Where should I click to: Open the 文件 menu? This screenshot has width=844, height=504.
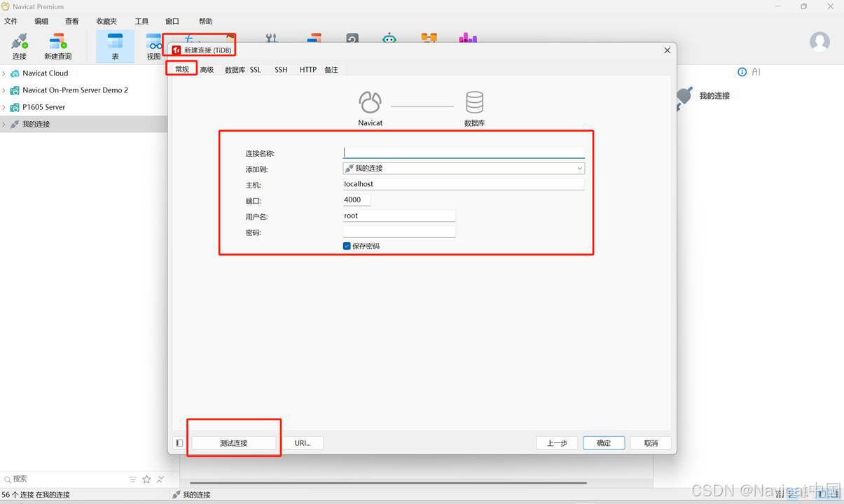tap(11, 22)
